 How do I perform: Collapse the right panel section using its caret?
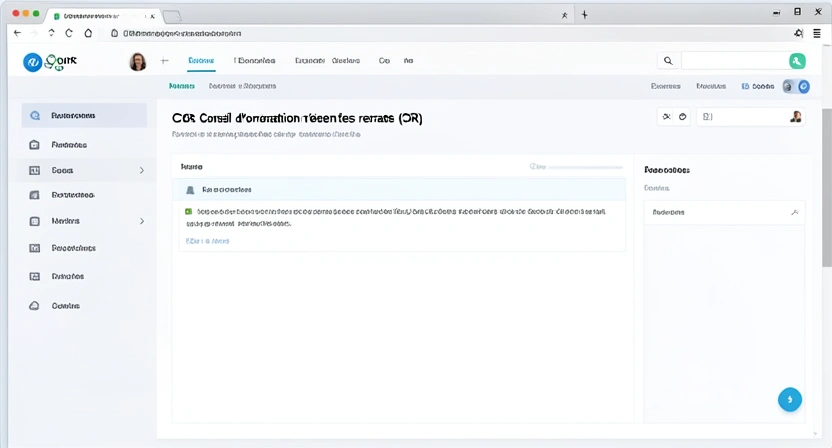click(794, 213)
